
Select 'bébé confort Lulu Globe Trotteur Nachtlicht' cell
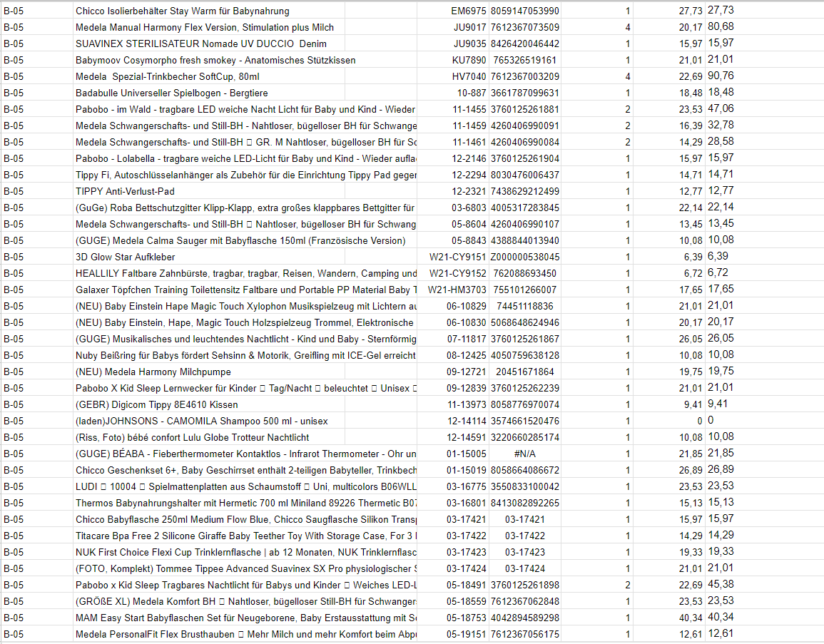point(209,437)
